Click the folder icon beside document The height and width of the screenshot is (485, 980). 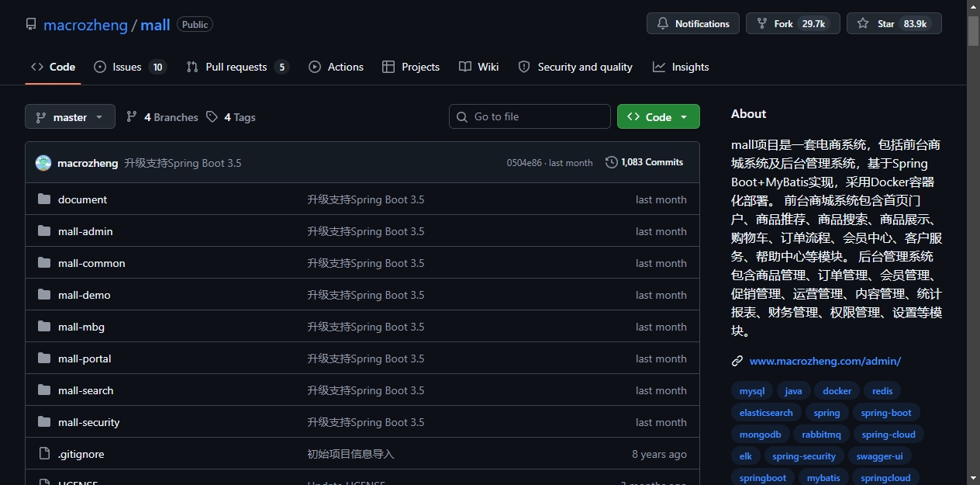(x=44, y=199)
